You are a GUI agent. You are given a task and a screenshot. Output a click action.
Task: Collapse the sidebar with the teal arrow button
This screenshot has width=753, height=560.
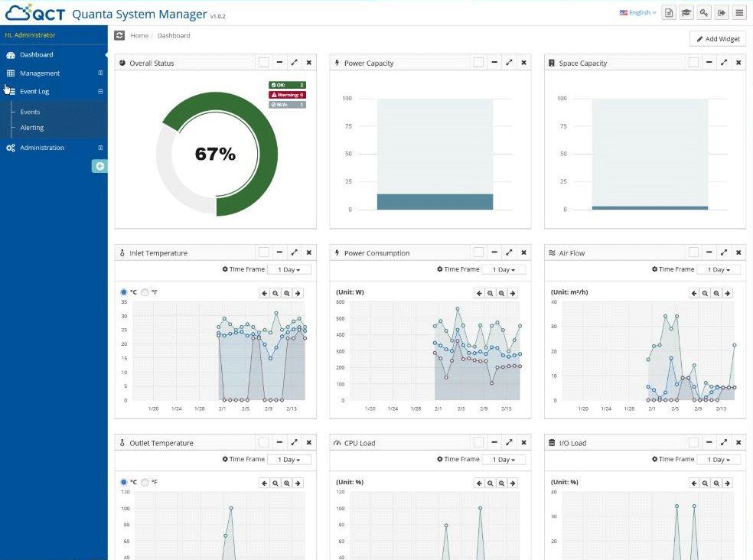click(x=100, y=166)
